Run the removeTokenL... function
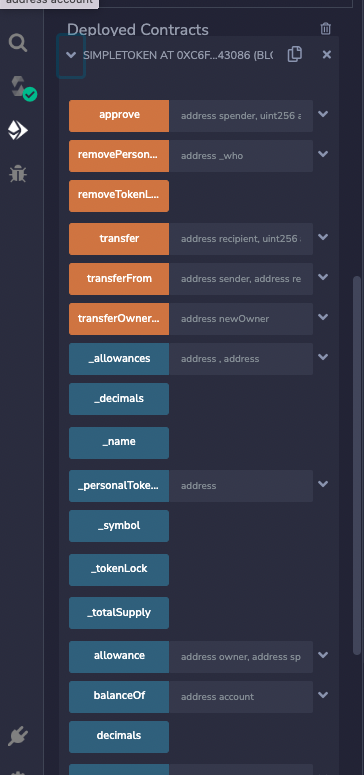This screenshot has height=775, width=364. [x=119, y=196]
